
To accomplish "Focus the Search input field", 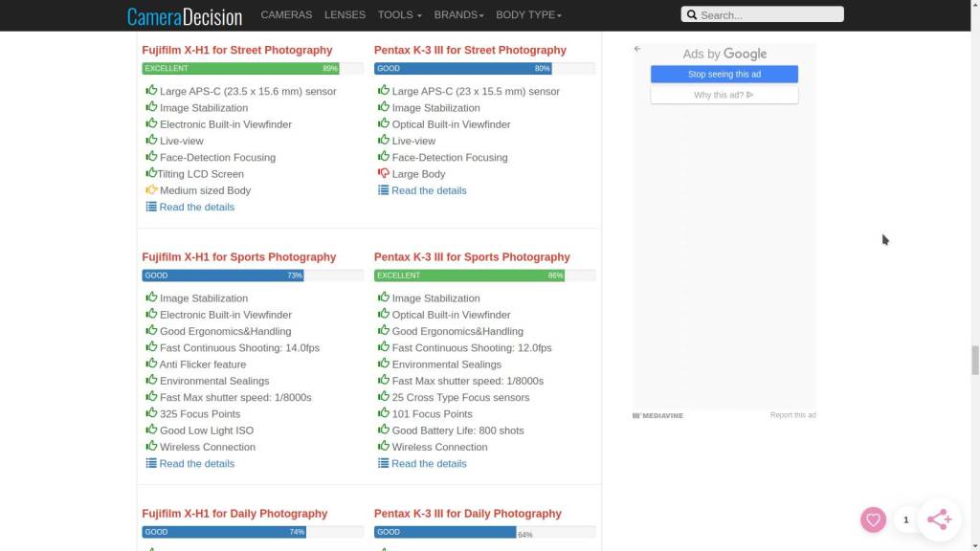I will pyautogui.click(x=763, y=14).
